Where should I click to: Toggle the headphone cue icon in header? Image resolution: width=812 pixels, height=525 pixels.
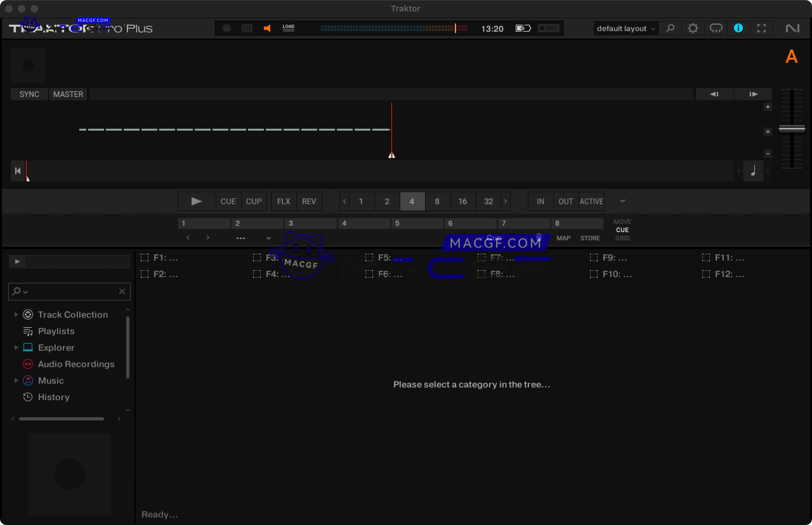tap(716, 28)
